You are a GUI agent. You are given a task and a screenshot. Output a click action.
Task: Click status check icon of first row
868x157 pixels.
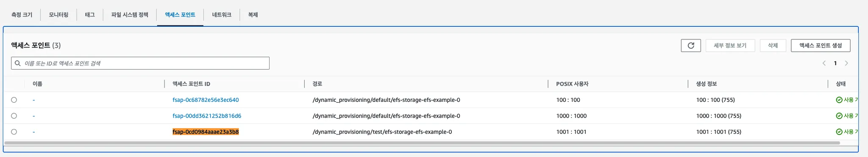tap(839, 100)
